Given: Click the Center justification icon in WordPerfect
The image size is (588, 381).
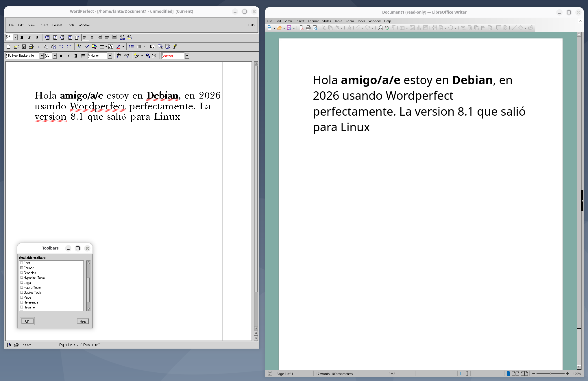Looking at the screenshot, I should pos(92,37).
